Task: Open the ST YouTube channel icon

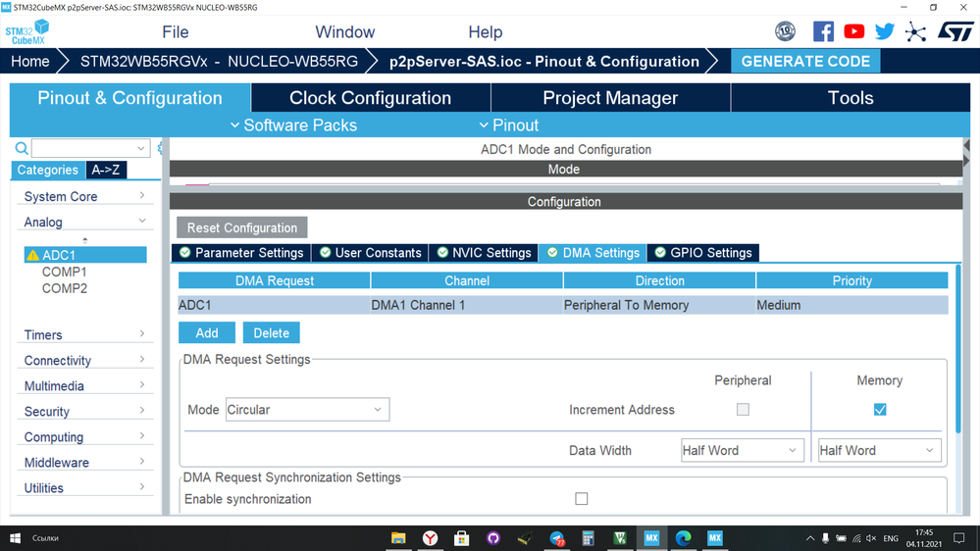Action: pyautogui.click(x=853, y=31)
